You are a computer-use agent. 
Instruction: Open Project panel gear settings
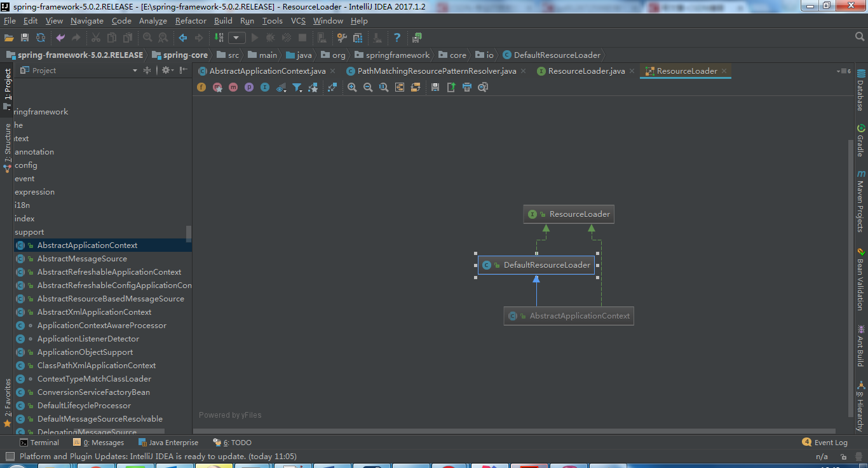coord(166,71)
